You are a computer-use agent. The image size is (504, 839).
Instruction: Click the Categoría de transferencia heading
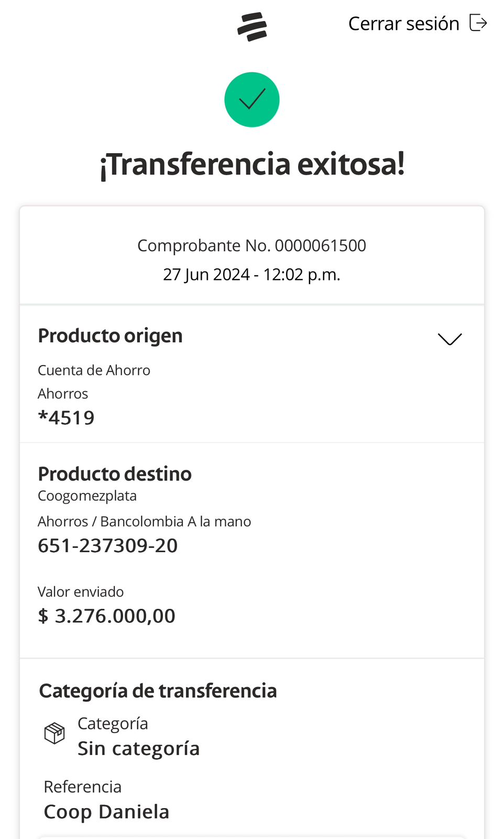158,691
